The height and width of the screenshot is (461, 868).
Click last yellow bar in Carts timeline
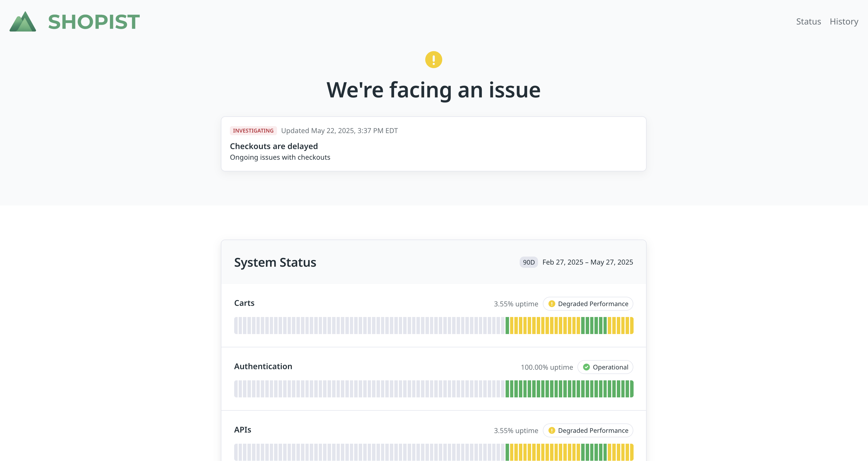pos(631,326)
